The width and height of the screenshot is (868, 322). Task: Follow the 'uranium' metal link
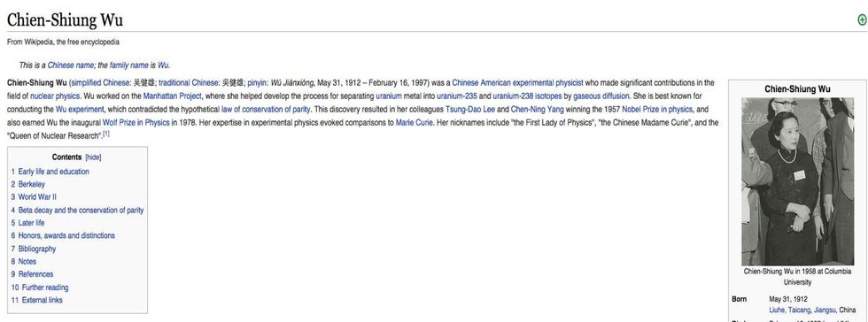tap(388, 96)
